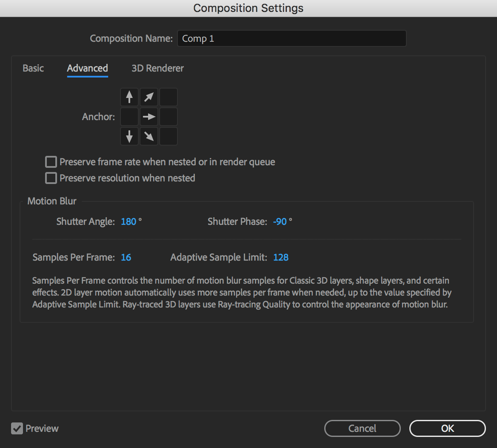Select the right arrow center anchor cell
Viewport: 497px width, 448px height.
(149, 117)
